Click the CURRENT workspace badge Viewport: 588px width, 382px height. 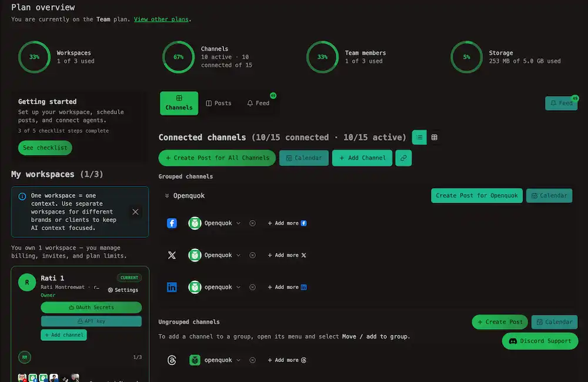[129, 278]
